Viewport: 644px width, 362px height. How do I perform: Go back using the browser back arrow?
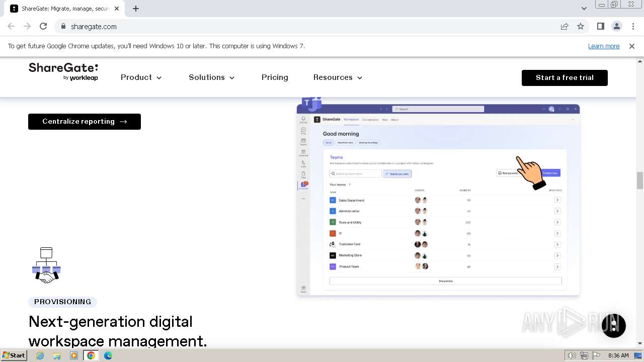coord(11,27)
